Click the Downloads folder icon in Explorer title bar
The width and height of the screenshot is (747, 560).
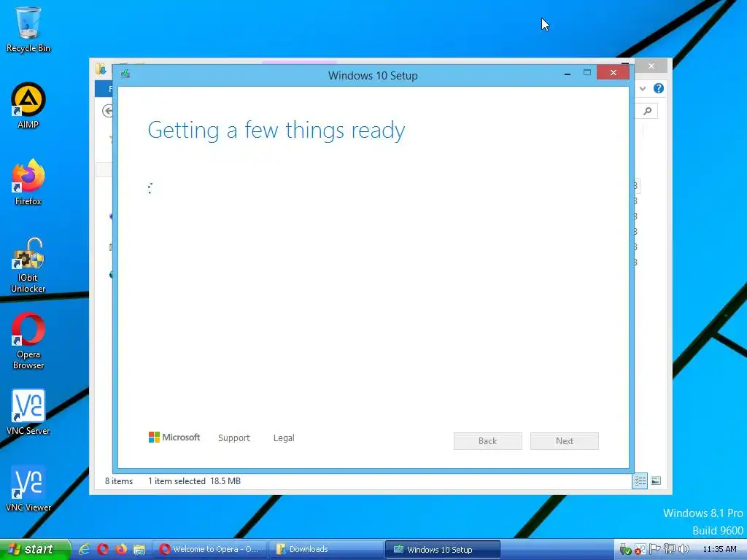click(101, 69)
